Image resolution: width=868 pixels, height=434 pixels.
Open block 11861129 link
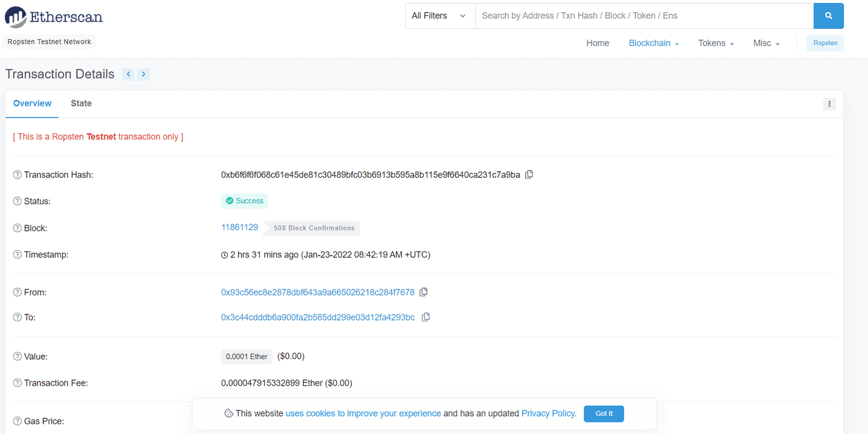coord(240,227)
